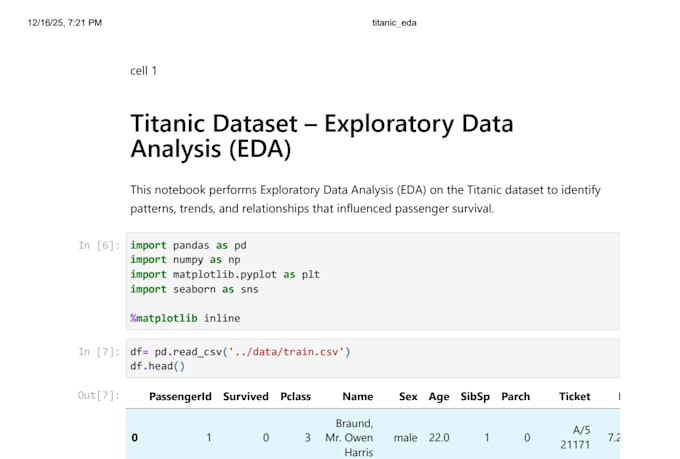680x459 pixels.
Task: Click the Sex column header
Action: [x=408, y=397]
